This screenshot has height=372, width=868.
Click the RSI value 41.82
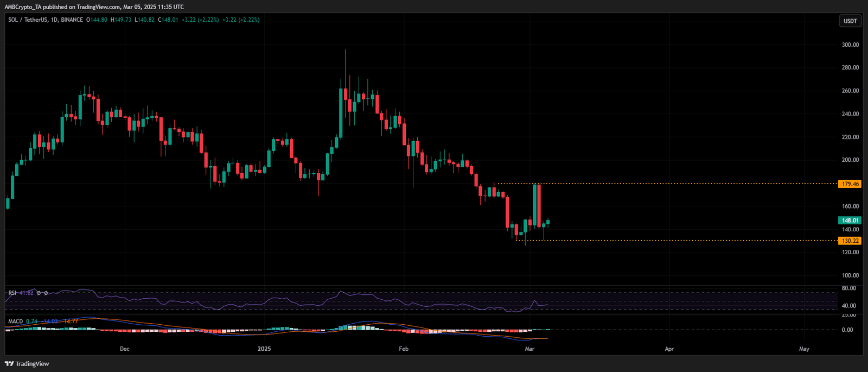27,293
